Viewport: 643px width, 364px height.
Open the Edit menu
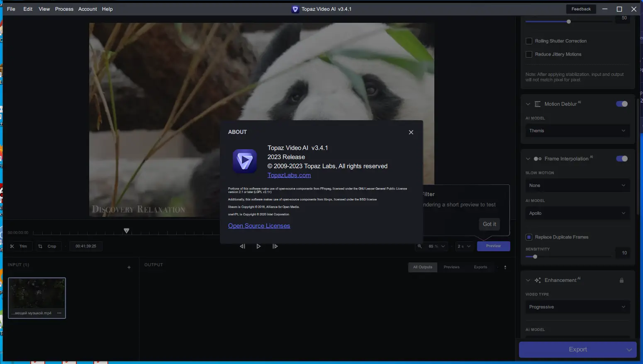click(x=28, y=9)
